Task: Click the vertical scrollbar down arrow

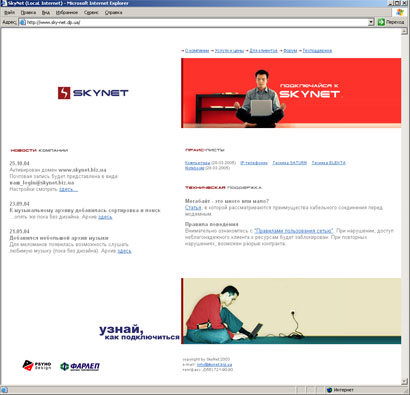Action: pos(405,381)
